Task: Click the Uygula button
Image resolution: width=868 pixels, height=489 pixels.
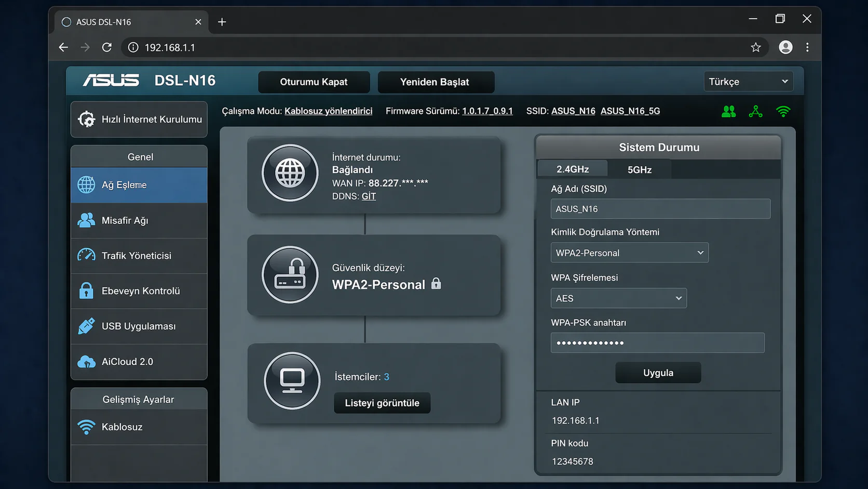Action: pos(658,372)
